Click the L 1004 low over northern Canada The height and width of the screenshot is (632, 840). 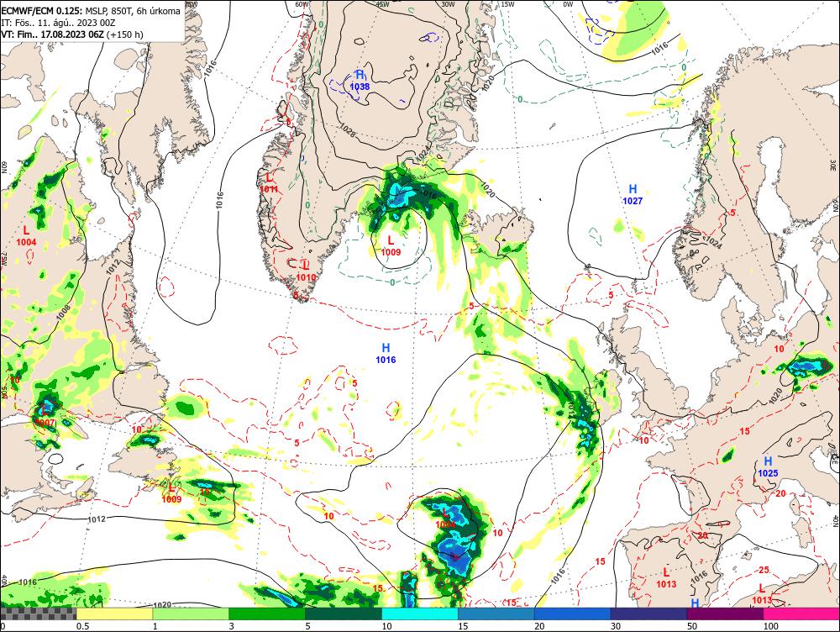pyautogui.click(x=26, y=236)
